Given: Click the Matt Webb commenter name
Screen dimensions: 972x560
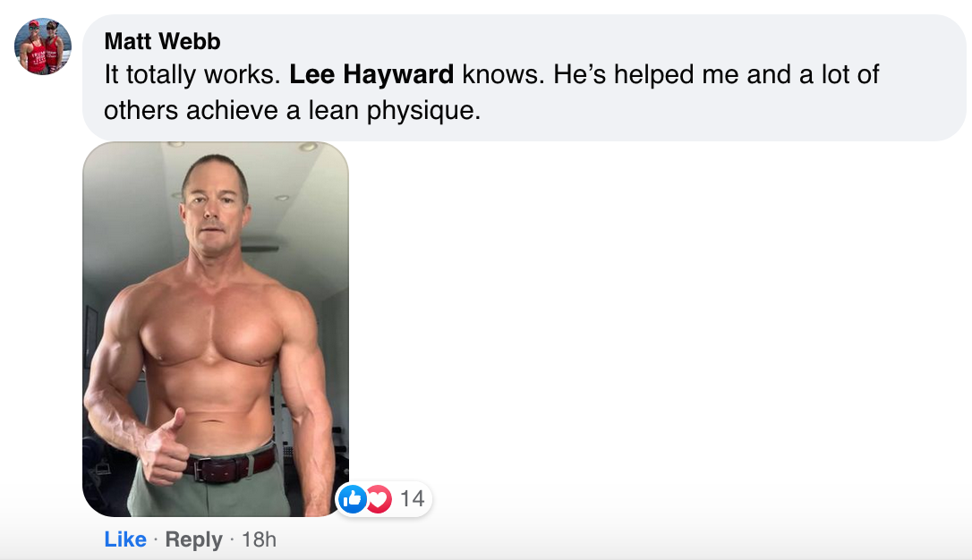Looking at the screenshot, I should click(x=162, y=41).
